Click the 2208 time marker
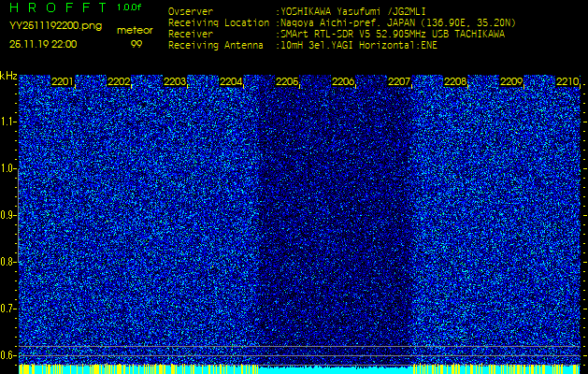 455,81
